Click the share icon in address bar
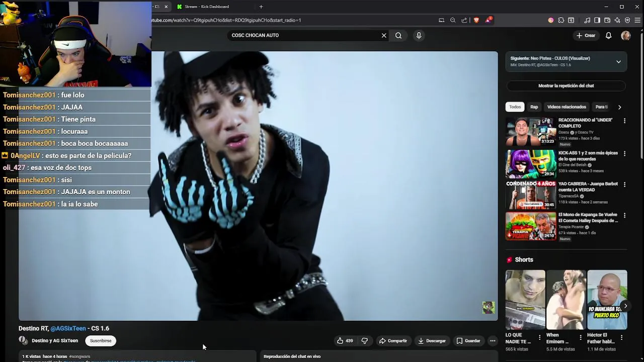Image resolution: width=644 pixels, height=362 pixels. (464, 20)
